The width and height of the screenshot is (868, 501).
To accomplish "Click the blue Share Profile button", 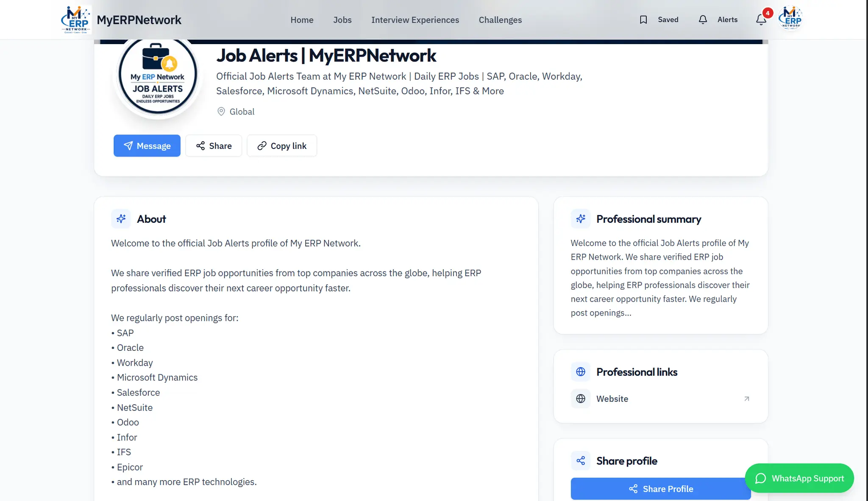I will (661, 489).
